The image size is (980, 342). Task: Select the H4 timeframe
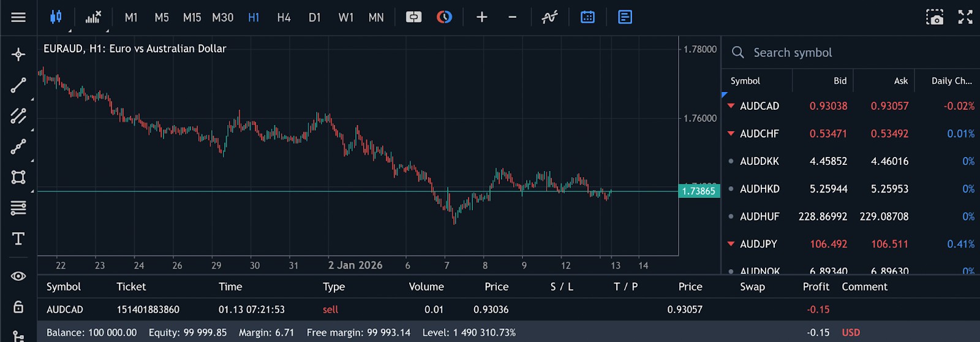[284, 18]
